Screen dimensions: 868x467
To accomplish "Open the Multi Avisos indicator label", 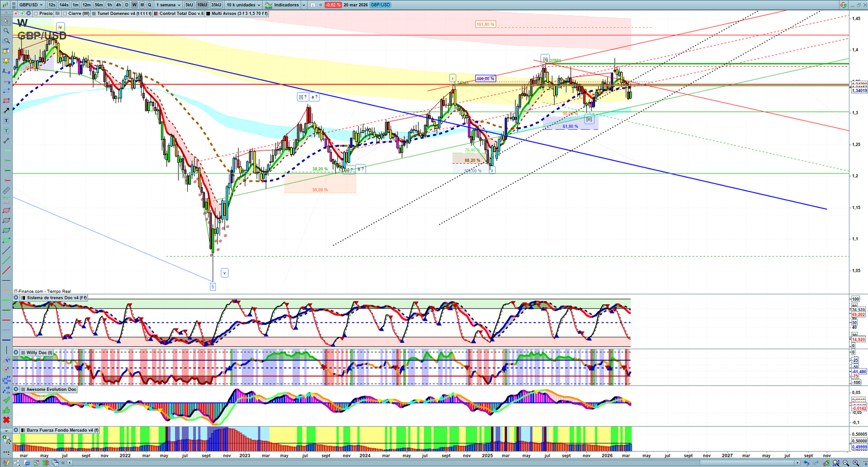I will coord(239,14).
